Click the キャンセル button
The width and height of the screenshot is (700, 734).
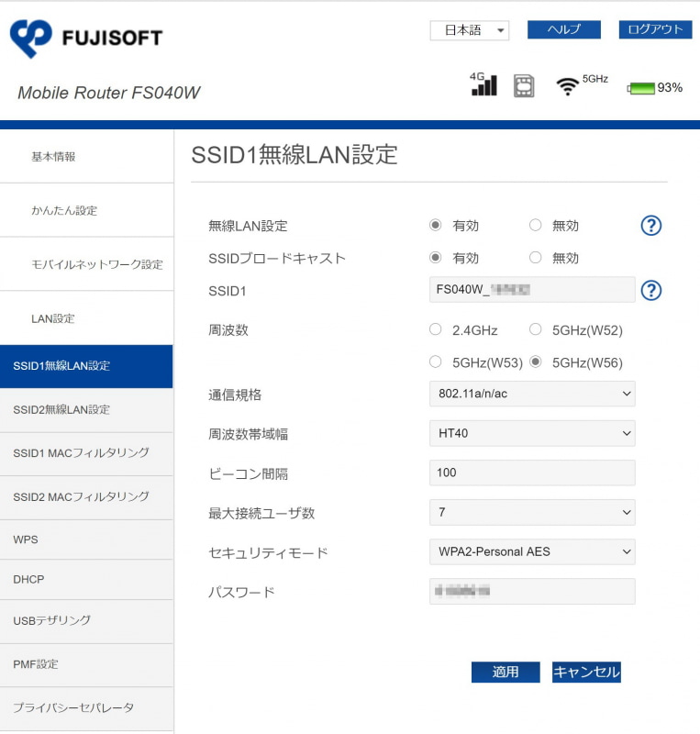click(586, 673)
